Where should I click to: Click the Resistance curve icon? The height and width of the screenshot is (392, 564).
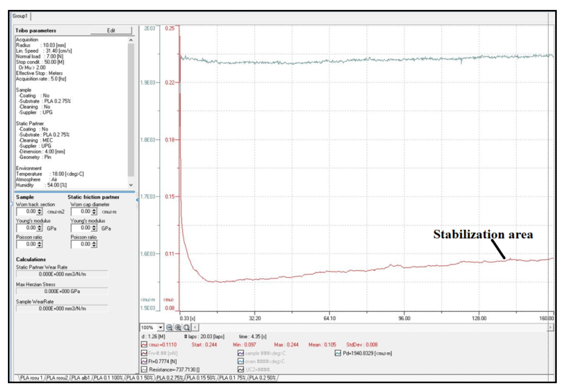[x=144, y=370]
